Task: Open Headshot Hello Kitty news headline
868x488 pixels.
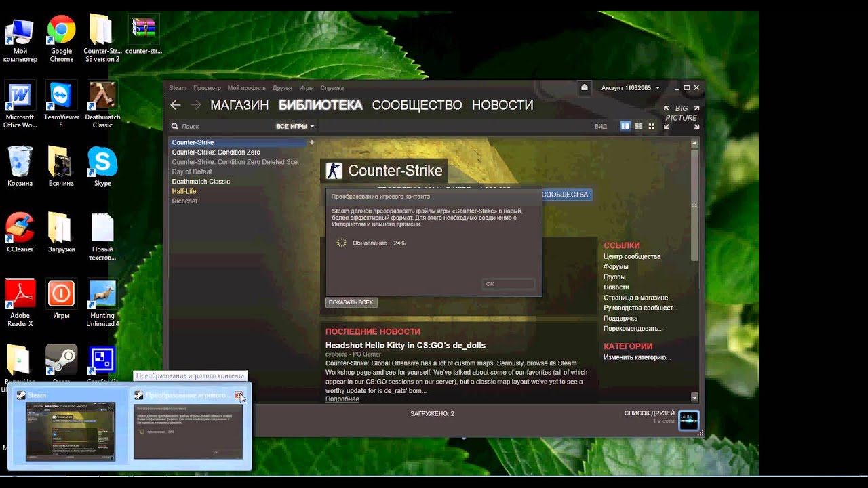Action: click(x=406, y=345)
